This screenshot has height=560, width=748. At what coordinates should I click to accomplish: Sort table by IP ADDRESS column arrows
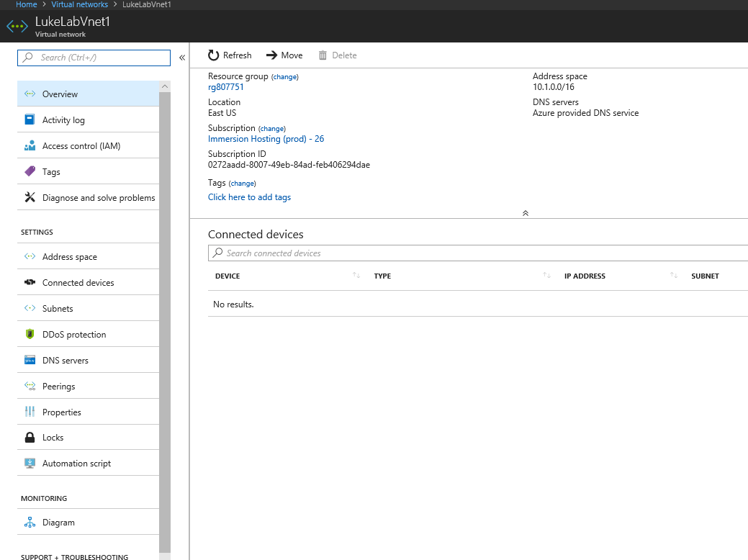pyautogui.click(x=674, y=275)
